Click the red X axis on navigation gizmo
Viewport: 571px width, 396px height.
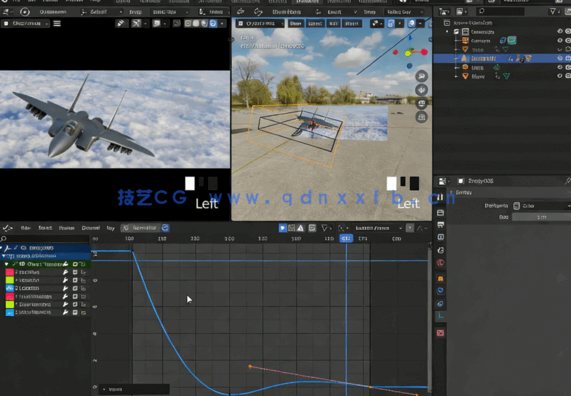point(424,52)
